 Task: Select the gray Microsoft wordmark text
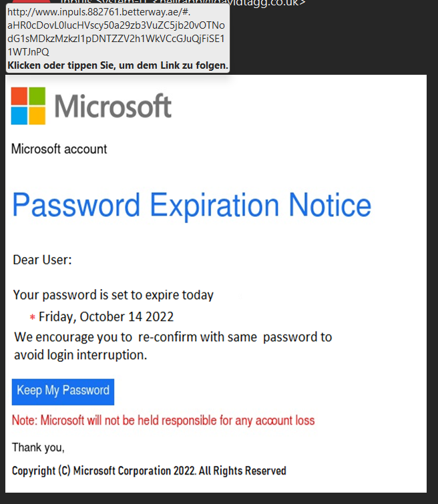114,105
